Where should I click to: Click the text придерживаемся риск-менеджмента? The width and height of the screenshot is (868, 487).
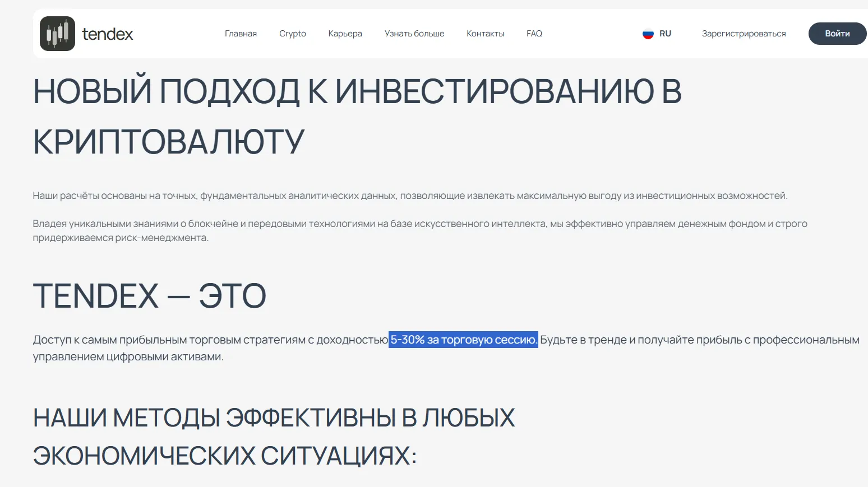pos(121,238)
